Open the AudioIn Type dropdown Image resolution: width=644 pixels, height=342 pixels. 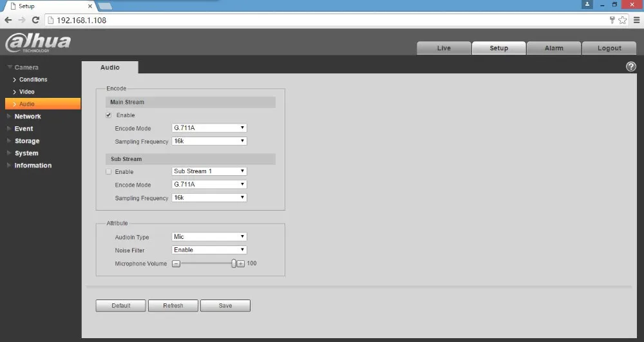point(209,236)
